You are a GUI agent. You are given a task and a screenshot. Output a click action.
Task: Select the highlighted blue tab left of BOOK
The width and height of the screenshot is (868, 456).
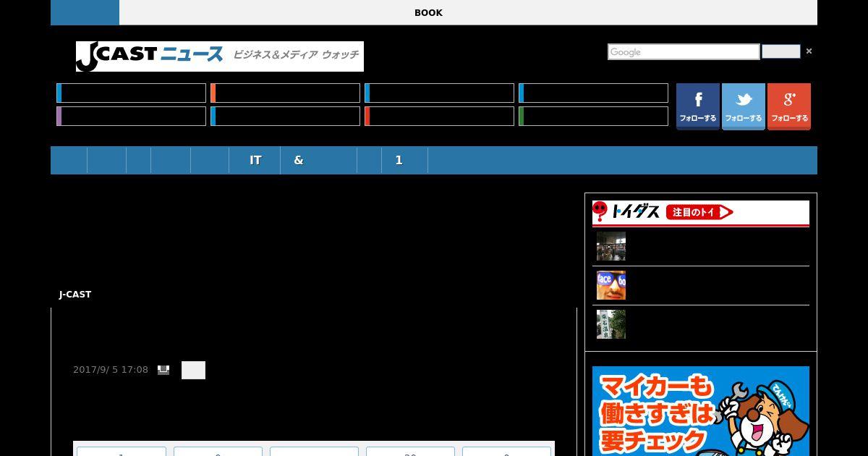pos(85,12)
